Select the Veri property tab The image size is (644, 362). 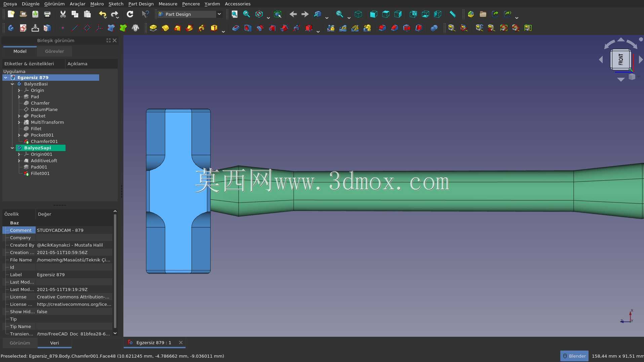click(x=54, y=343)
